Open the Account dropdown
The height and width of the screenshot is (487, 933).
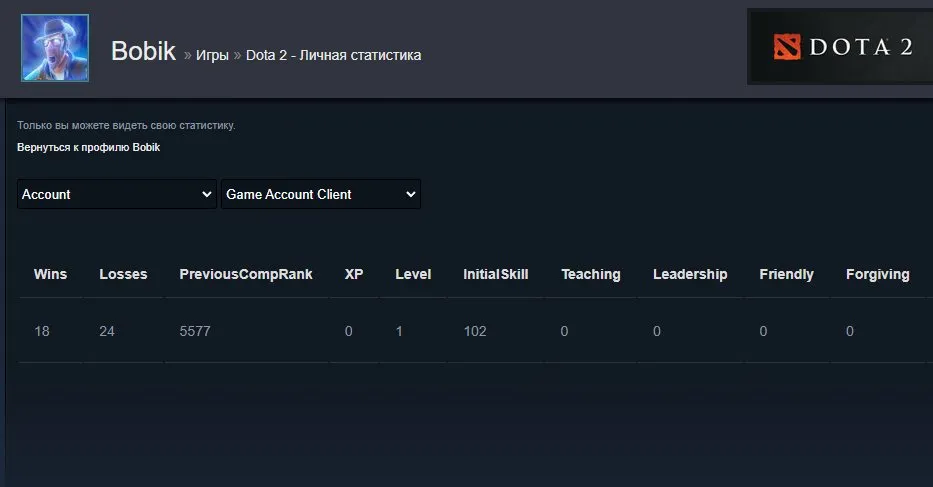[117, 194]
